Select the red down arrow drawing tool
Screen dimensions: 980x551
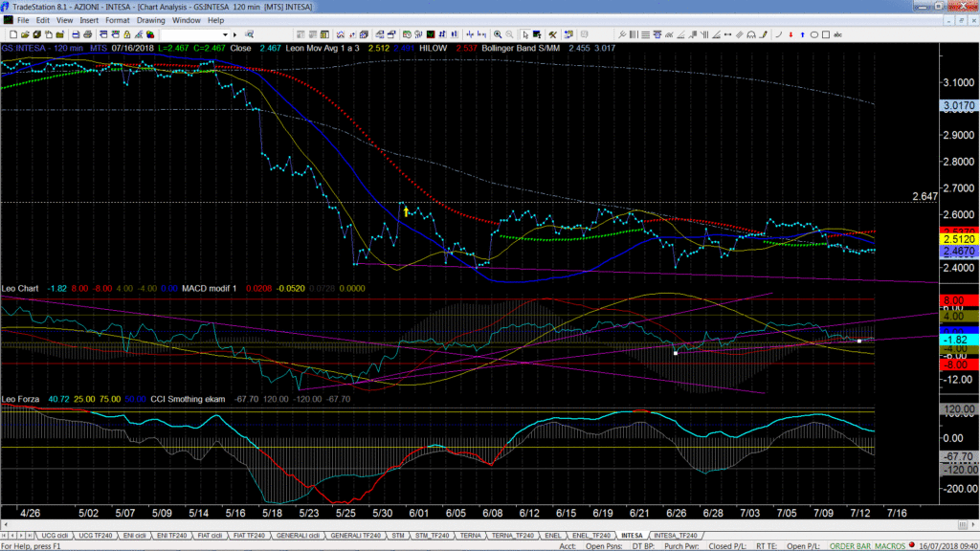(791, 34)
